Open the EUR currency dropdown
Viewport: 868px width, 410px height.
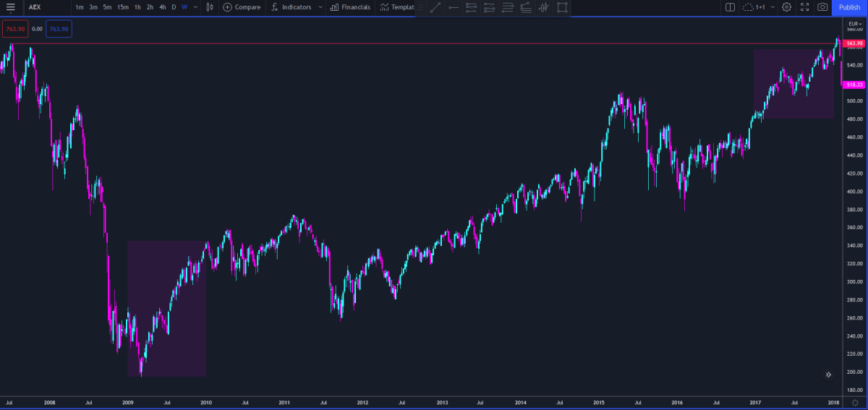coord(854,24)
